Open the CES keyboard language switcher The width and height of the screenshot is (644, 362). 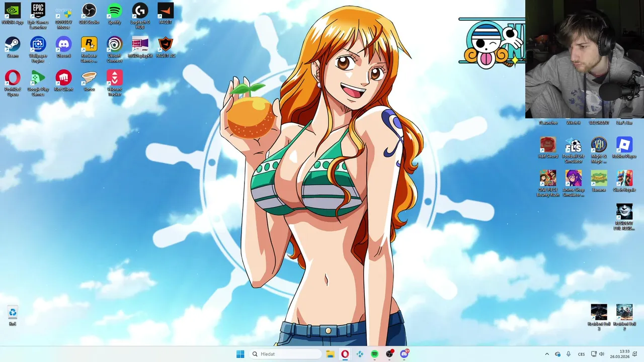(x=581, y=354)
